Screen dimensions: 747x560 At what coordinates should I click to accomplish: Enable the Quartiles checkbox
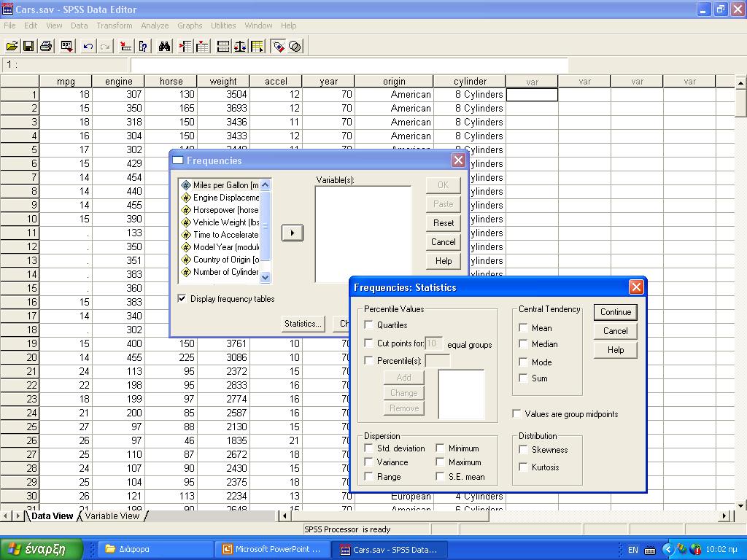[x=368, y=324]
